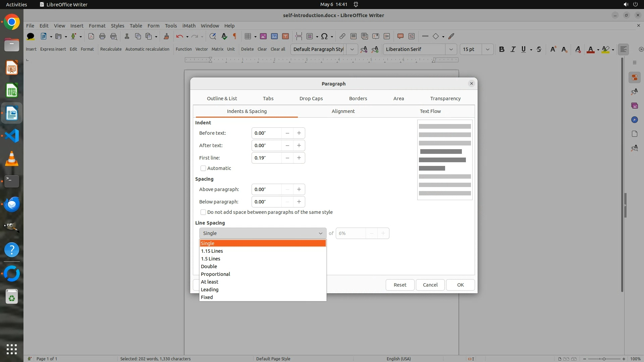Click the Reset button
Screen dimensions: 644x362
[x=400, y=285]
